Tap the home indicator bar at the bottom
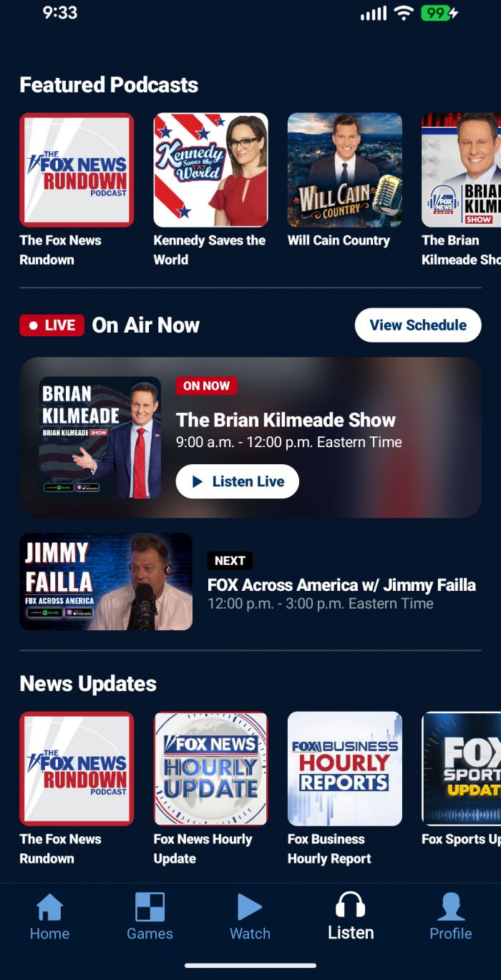Screen dimensions: 501x980 tap(250, 966)
